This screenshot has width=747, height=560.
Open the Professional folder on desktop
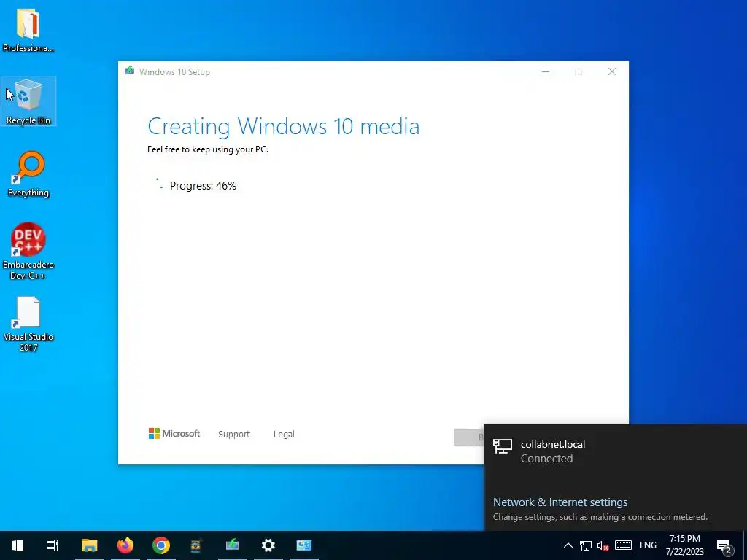(28, 29)
